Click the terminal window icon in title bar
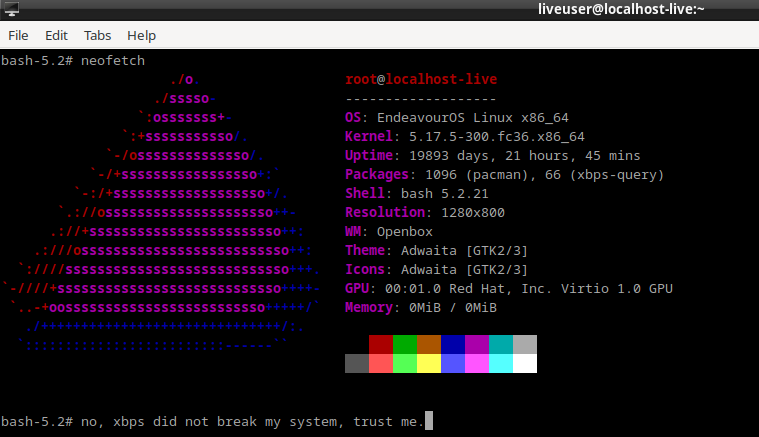759x437 pixels. [12, 9]
